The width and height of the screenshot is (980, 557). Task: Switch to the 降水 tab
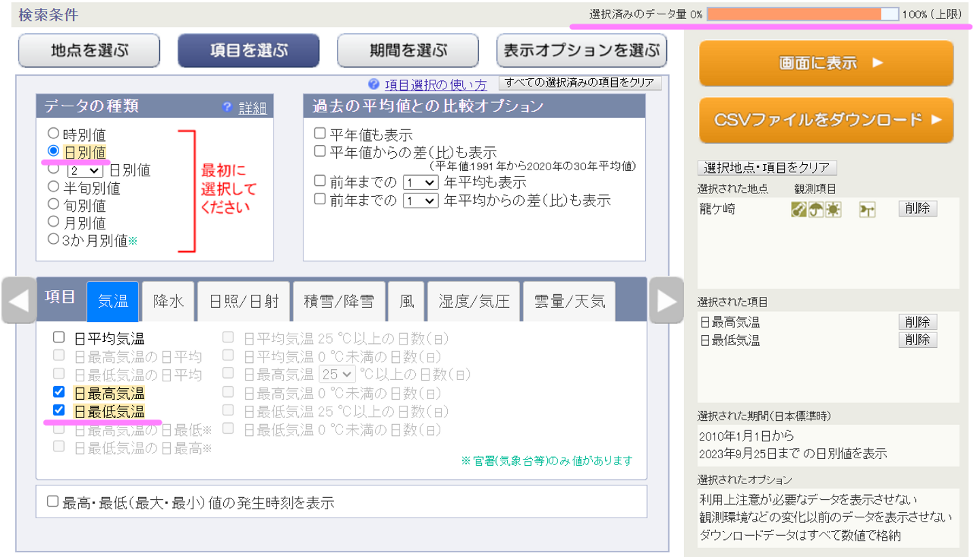pyautogui.click(x=169, y=301)
